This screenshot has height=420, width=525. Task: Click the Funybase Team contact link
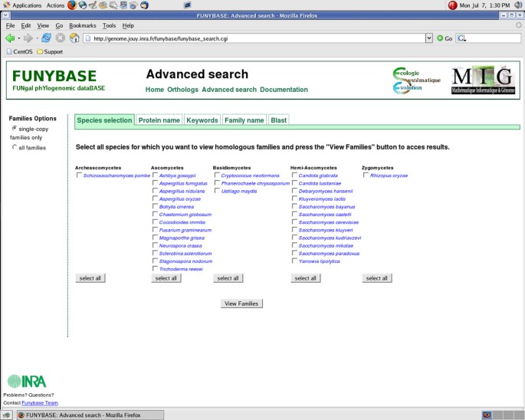click(x=40, y=402)
